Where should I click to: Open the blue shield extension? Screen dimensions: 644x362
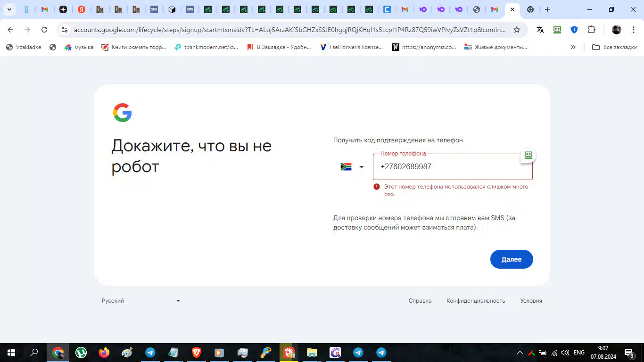tap(574, 30)
